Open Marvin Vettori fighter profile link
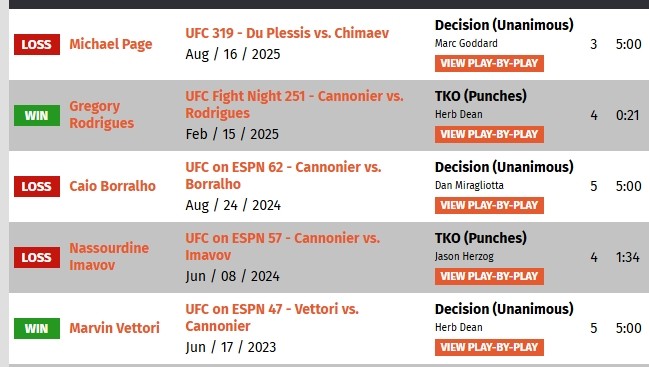649x367 pixels. (x=114, y=328)
